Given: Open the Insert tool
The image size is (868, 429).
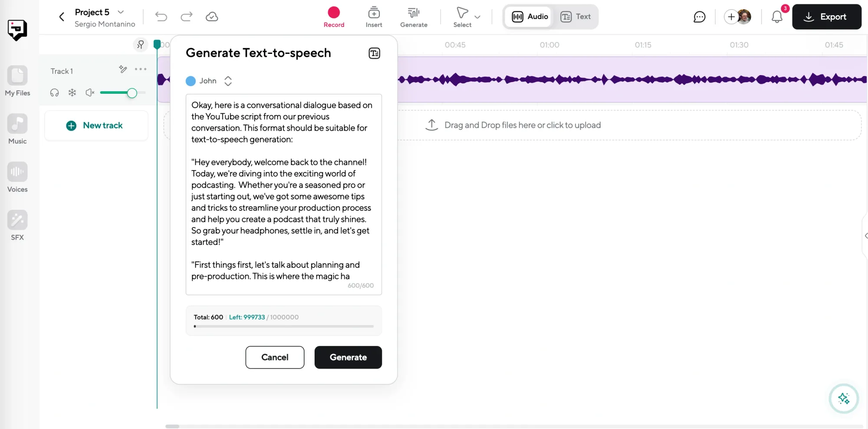Looking at the screenshot, I should [x=374, y=17].
